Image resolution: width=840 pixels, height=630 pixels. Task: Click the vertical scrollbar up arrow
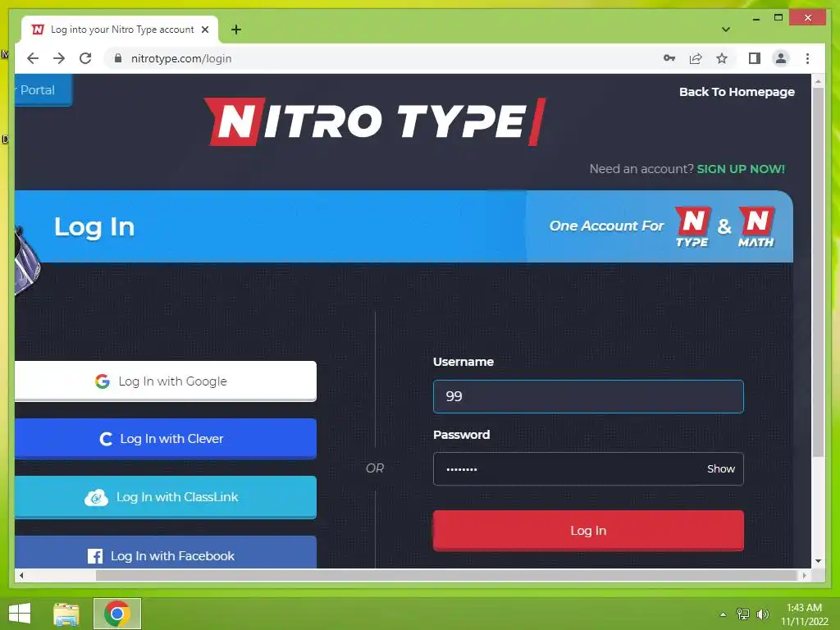tap(818, 81)
